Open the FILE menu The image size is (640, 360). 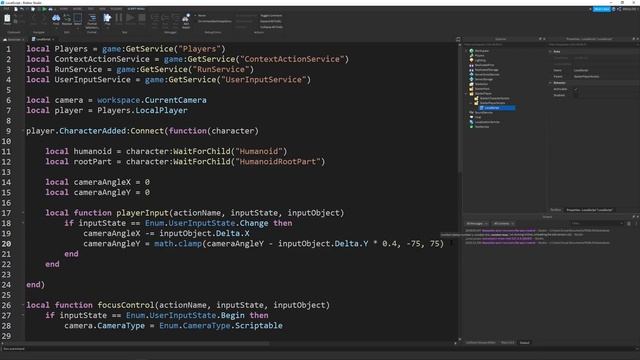[6, 9]
